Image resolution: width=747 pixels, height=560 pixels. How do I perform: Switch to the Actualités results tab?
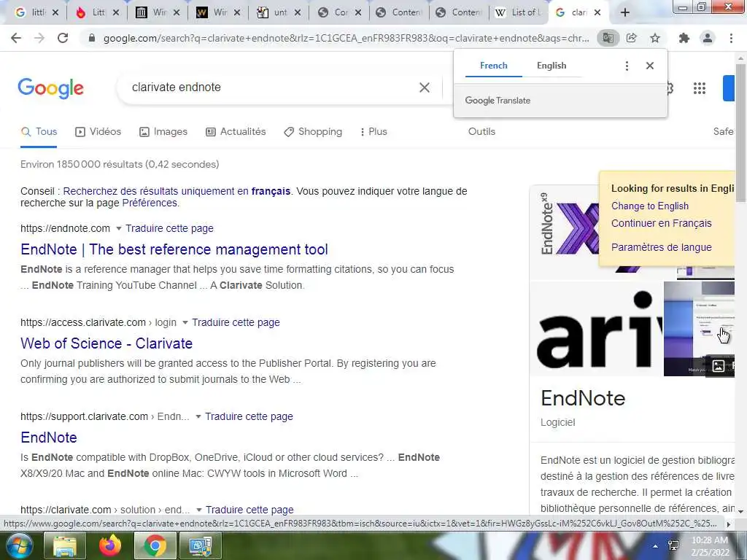click(x=236, y=132)
